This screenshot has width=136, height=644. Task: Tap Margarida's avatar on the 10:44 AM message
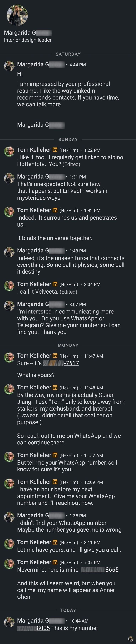click(x=9, y=623)
